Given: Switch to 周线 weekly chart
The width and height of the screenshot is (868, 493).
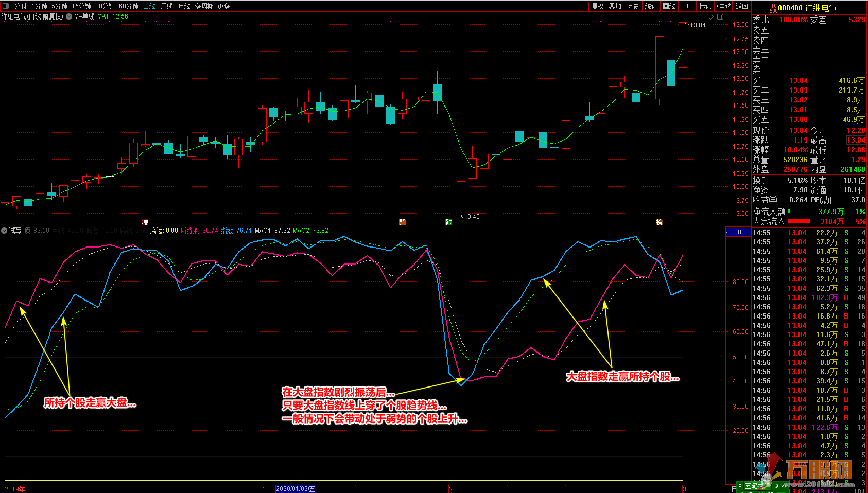Looking at the screenshot, I should (x=167, y=6).
